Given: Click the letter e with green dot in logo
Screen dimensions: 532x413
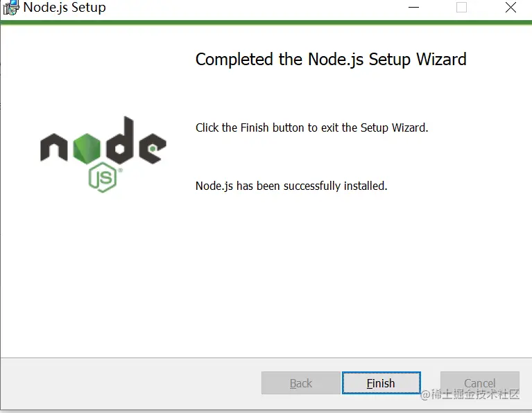Looking at the screenshot, I should tap(153, 148).
